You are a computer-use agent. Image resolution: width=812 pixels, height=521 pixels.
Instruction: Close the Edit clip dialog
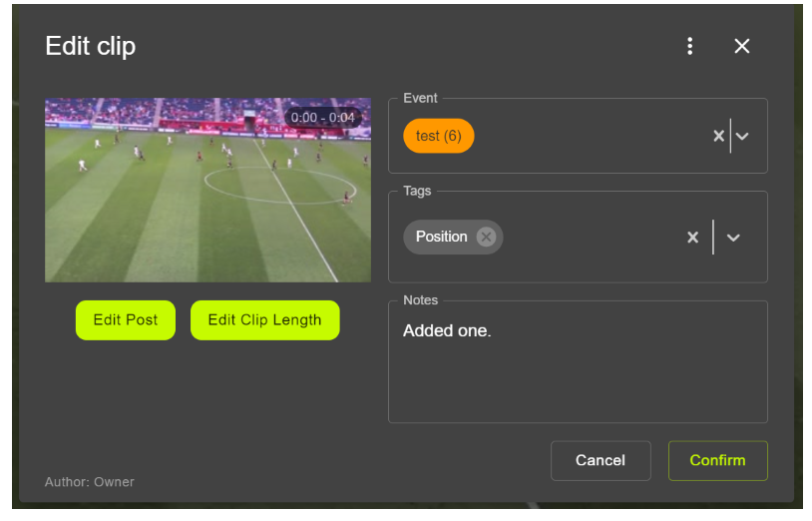pyautogui.click(x=741, y=46)
